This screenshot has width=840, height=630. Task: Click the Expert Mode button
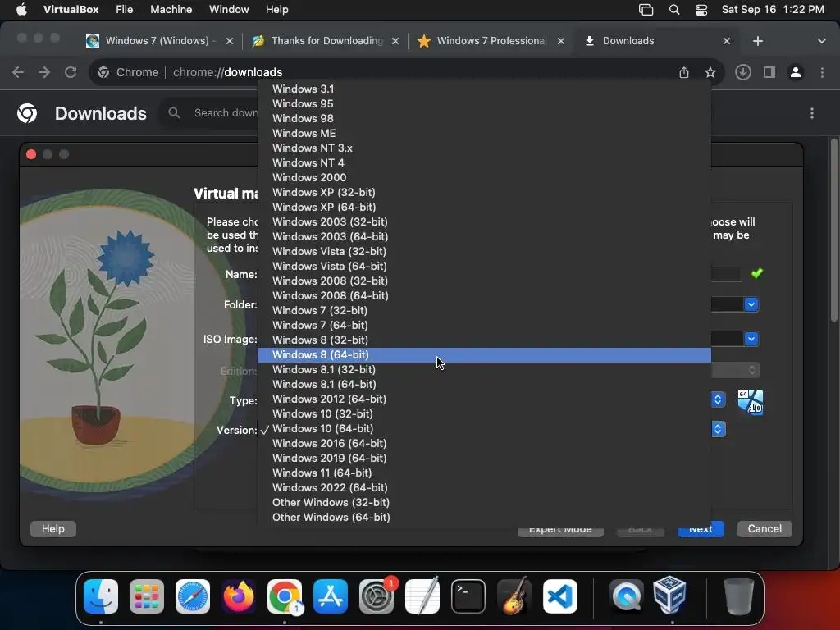coord(560,531)
